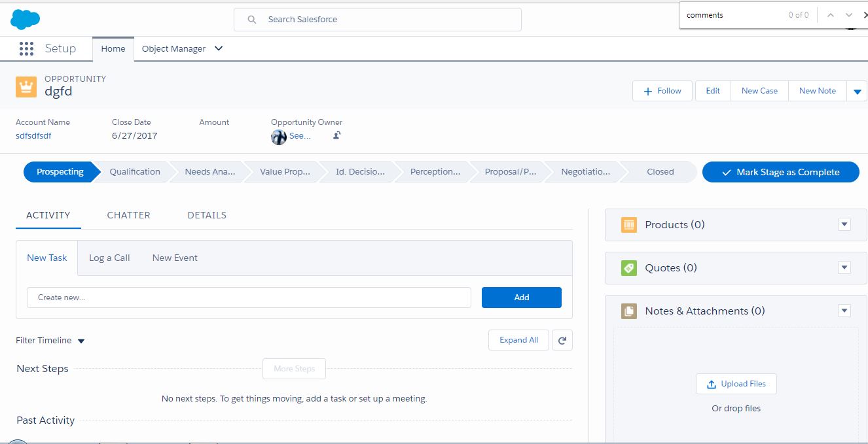This screenshot has width=868, height=444.
Task: Click the Create new task input field
Action: point(249,298)
